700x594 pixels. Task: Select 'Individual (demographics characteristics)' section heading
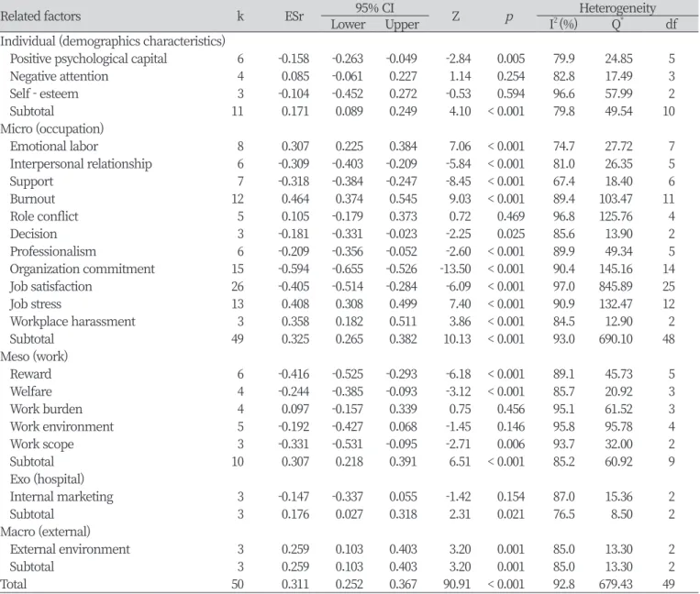[113, 41]
